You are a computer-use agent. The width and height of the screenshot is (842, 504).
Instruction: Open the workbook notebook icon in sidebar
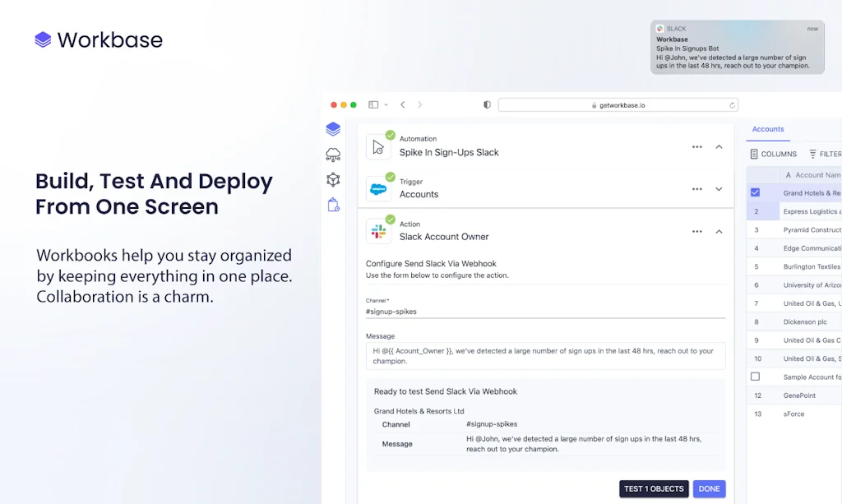pos(333,205)
